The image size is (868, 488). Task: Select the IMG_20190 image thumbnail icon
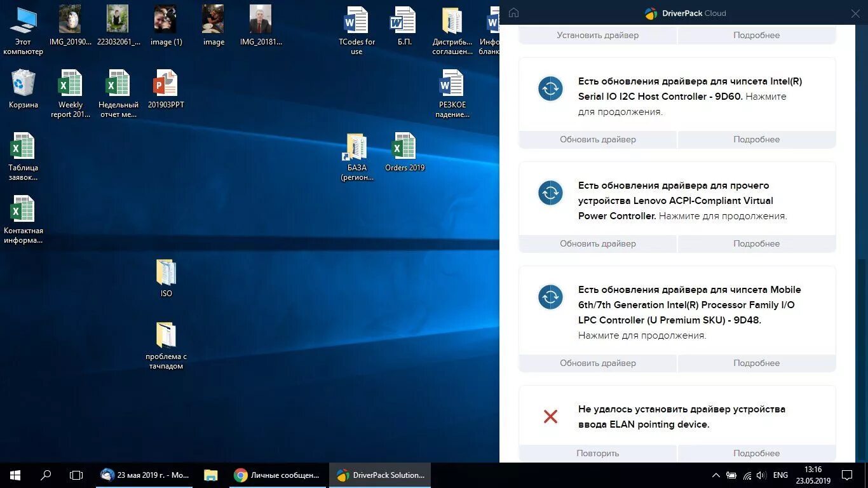(70, 27)
